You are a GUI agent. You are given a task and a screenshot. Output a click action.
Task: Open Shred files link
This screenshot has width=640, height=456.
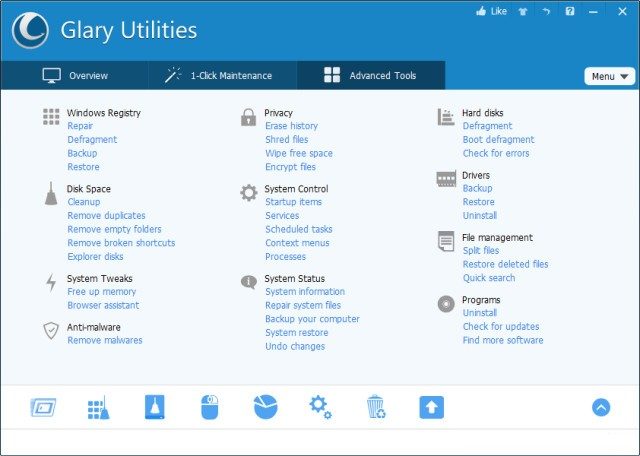(287, 140)
